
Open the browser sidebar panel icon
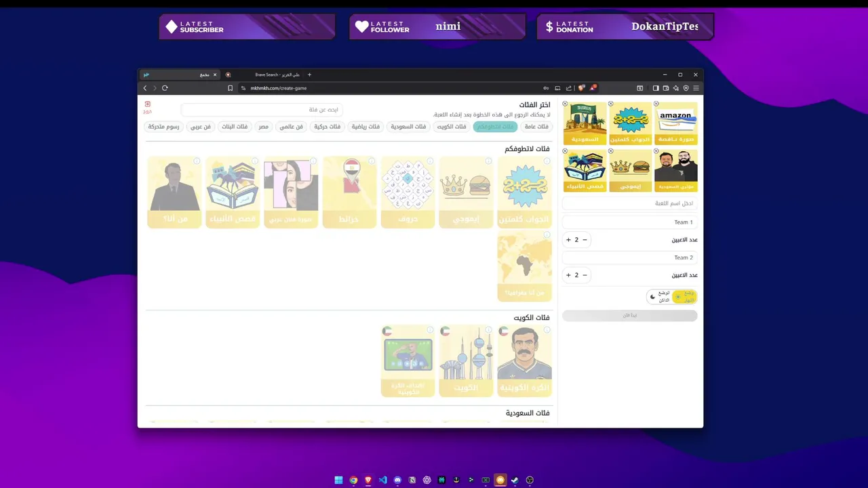656,88
